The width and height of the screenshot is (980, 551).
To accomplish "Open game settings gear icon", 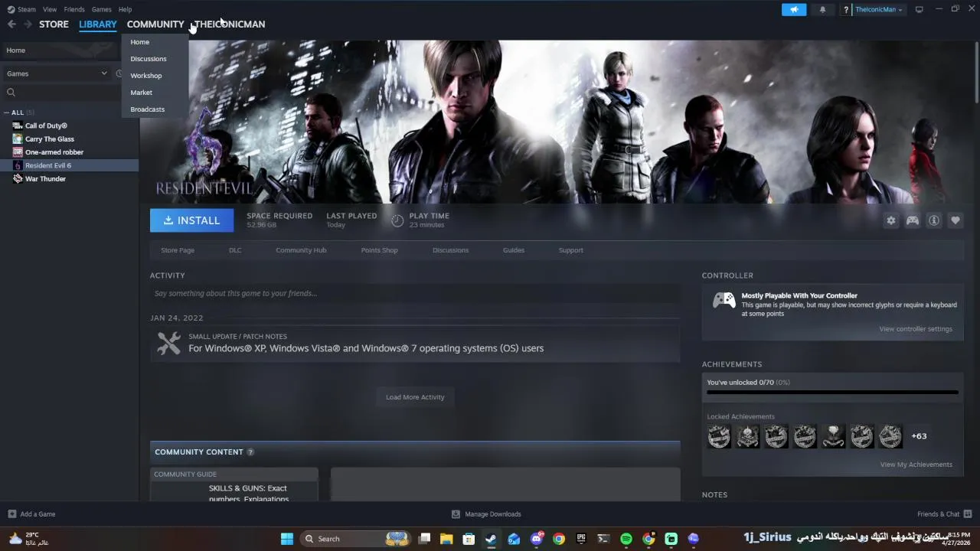I will [891, 220].
